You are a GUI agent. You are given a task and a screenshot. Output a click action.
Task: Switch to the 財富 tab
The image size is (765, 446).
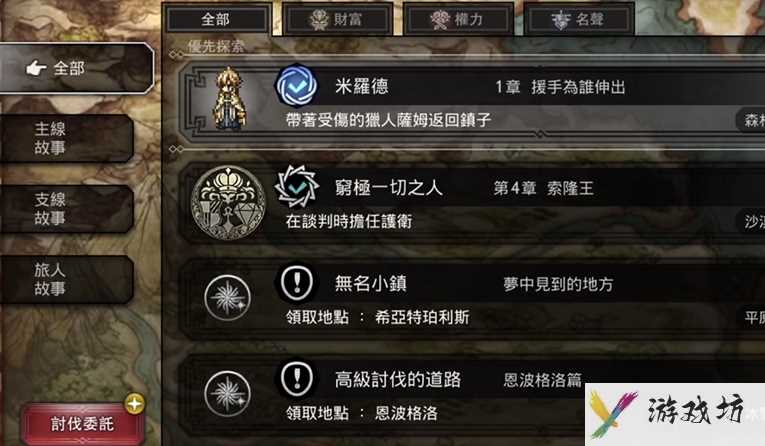[x=338, y=20]
